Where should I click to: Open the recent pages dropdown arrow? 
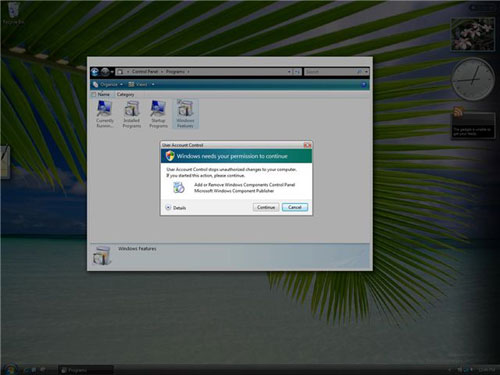112,72
